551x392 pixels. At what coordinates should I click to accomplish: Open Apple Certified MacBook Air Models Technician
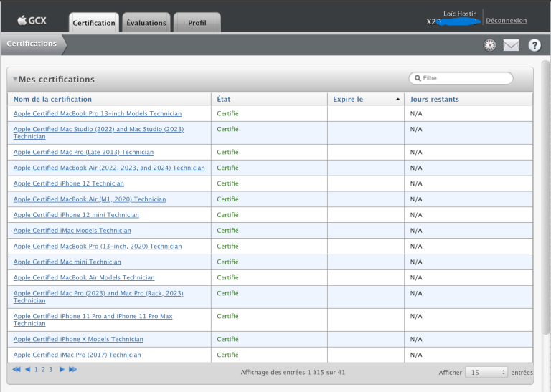(84, 277)
